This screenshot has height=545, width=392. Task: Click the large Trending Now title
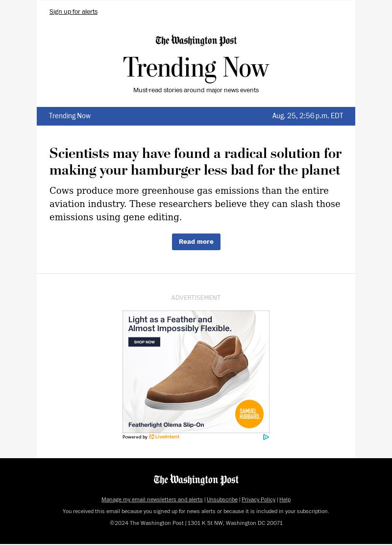196,68
